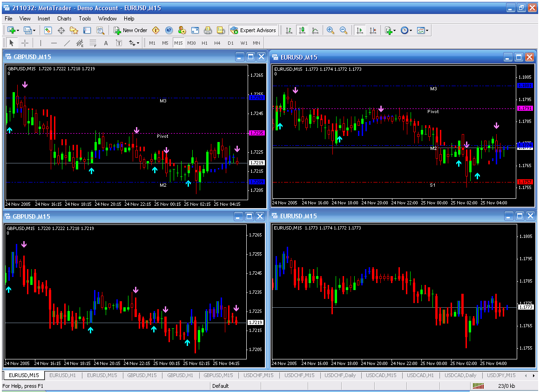Screen dimensions: 540x392
Task: Open the Charts menu
Action: 64,19
